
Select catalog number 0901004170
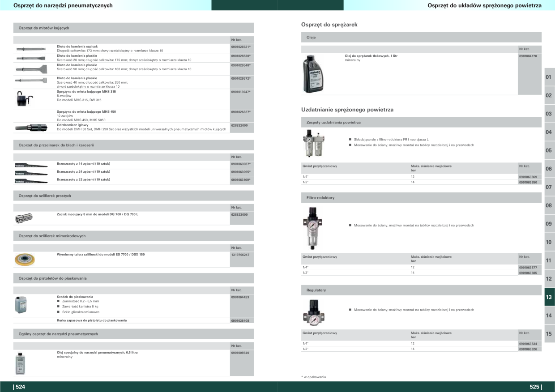click(528, 56)
